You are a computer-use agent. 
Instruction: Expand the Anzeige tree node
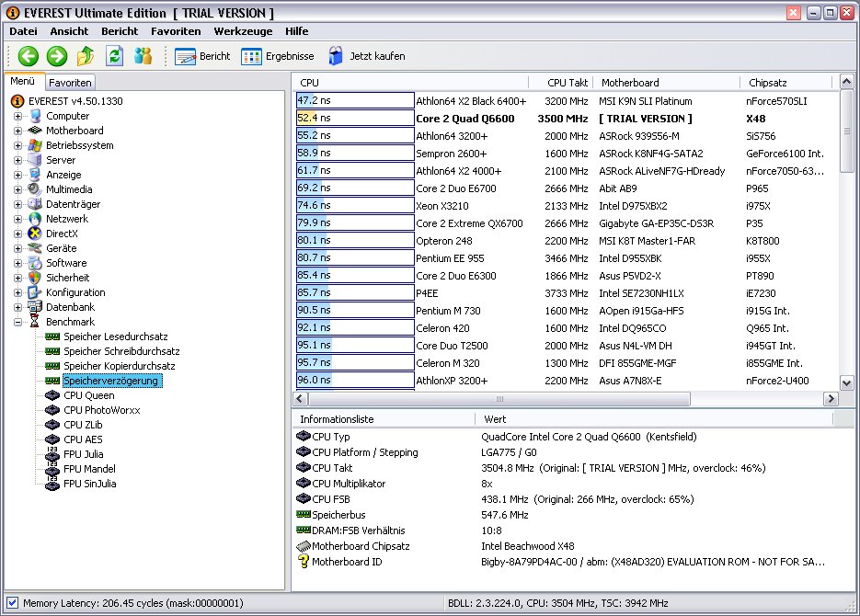(x=18, y=175)
